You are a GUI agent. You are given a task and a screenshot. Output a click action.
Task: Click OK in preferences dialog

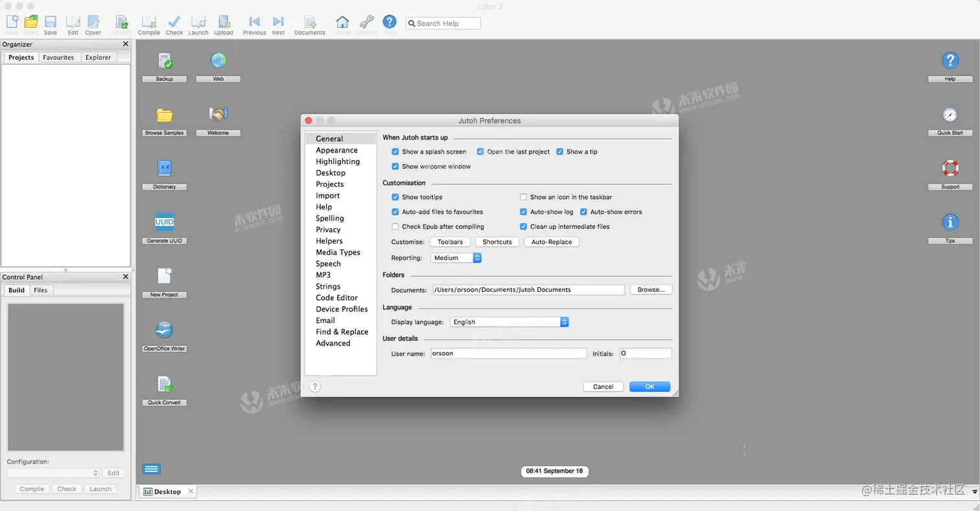click(649, 386)
